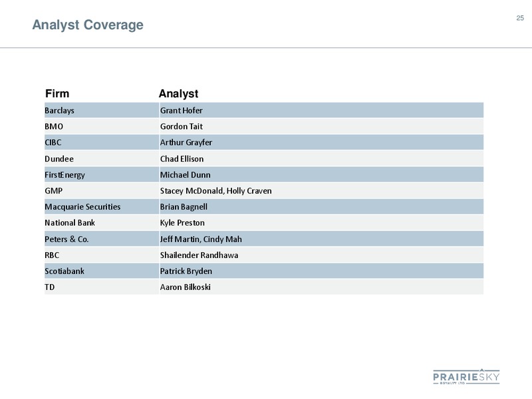Select the Stacey McDonald, Holly Craven cell

pyautogui.click(x=321, y=191)
